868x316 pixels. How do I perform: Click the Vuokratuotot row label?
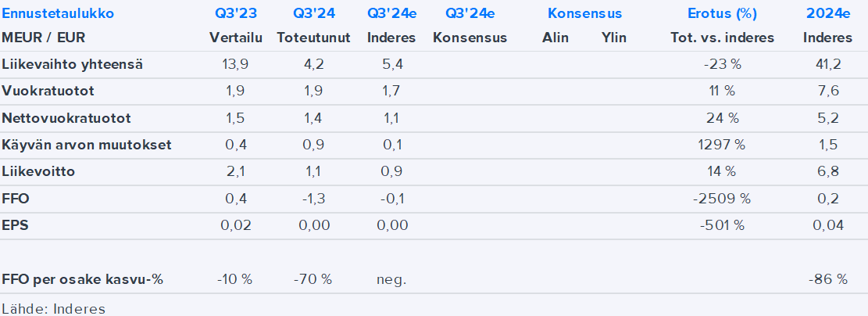(48, 91)
